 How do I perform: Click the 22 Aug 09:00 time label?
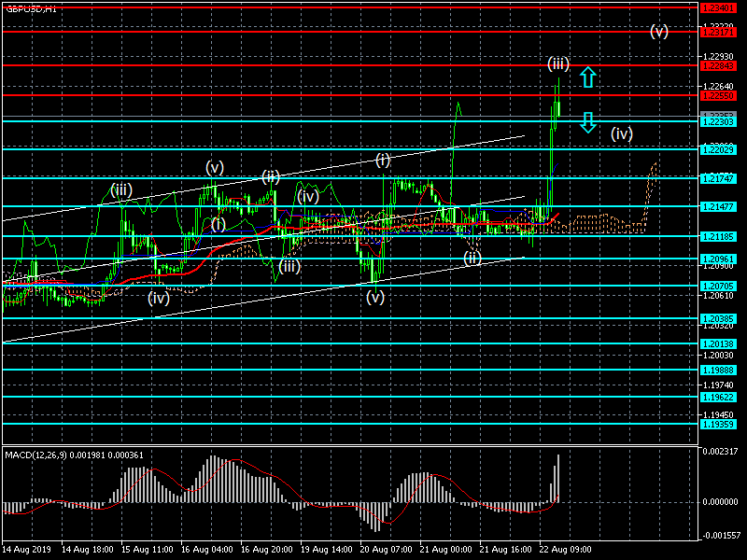pyautogui.click(x=565, y=549)
